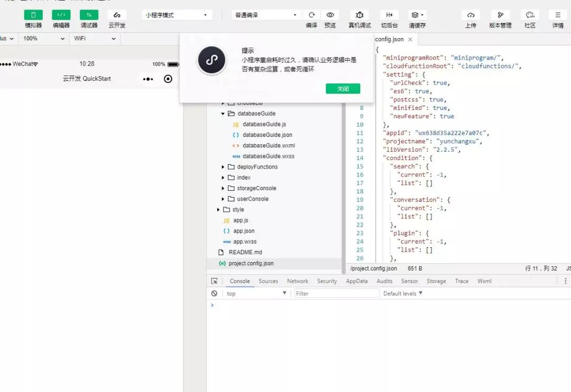Select the config.json editor tab
This screenshot has height=392, width=571.
(389, 39)
